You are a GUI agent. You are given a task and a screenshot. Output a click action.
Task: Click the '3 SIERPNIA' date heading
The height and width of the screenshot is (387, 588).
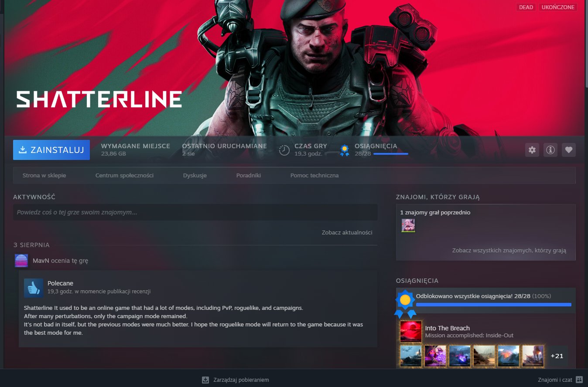point(31,245)
